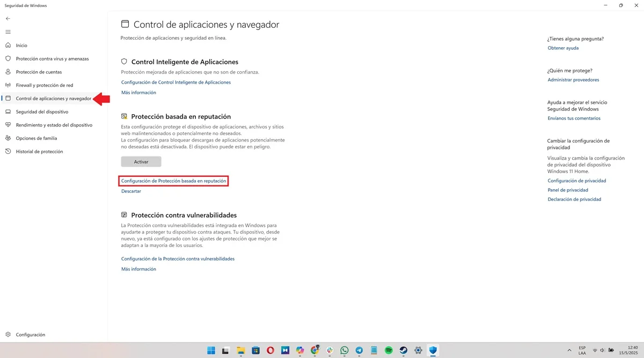Open WhatsApp taskbar icon
Viewport: 644px width, 358px height.
click(345, 350)
